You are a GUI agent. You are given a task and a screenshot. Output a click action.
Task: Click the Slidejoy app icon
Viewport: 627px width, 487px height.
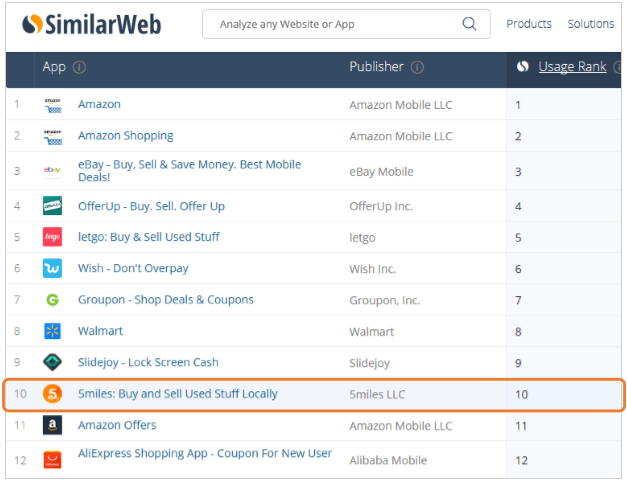pos(52,362)
